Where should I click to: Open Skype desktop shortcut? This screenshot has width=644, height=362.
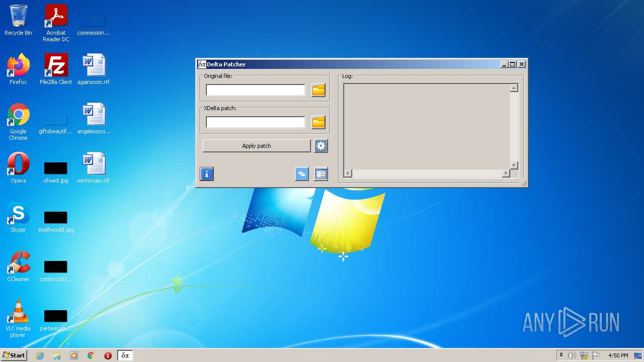pyautogui.click(x=18, y=217)
